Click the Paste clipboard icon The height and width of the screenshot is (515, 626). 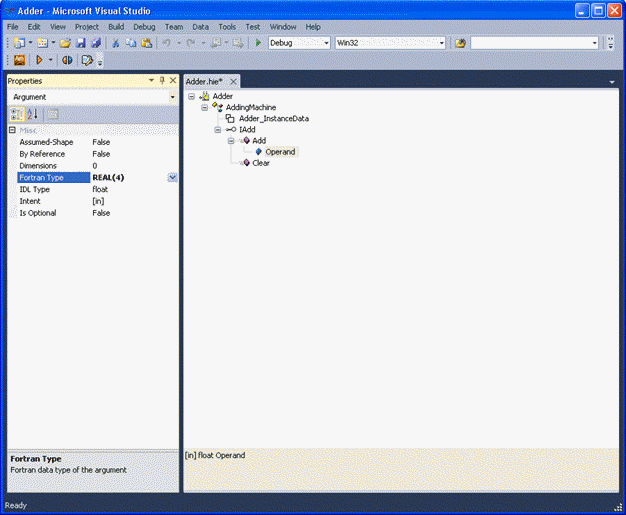coord(147,43)
